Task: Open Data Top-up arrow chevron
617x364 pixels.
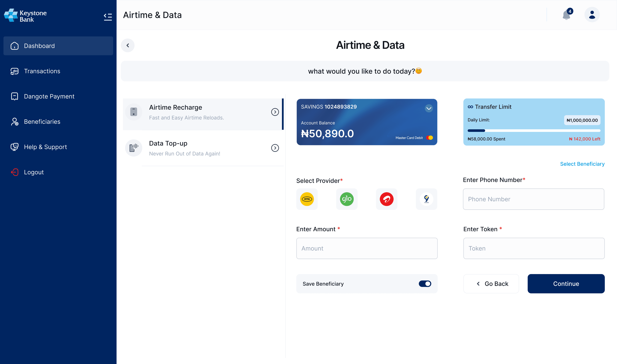Action: coord(275,148)
